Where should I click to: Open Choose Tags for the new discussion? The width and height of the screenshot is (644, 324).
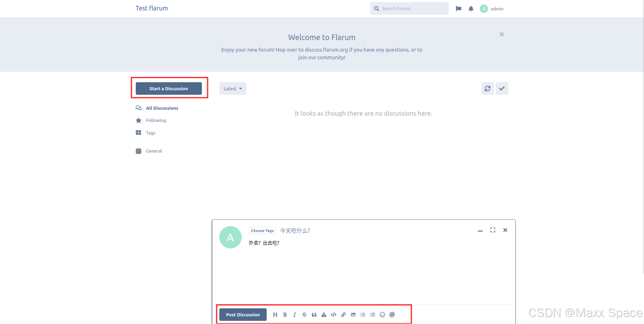point(262,231)
